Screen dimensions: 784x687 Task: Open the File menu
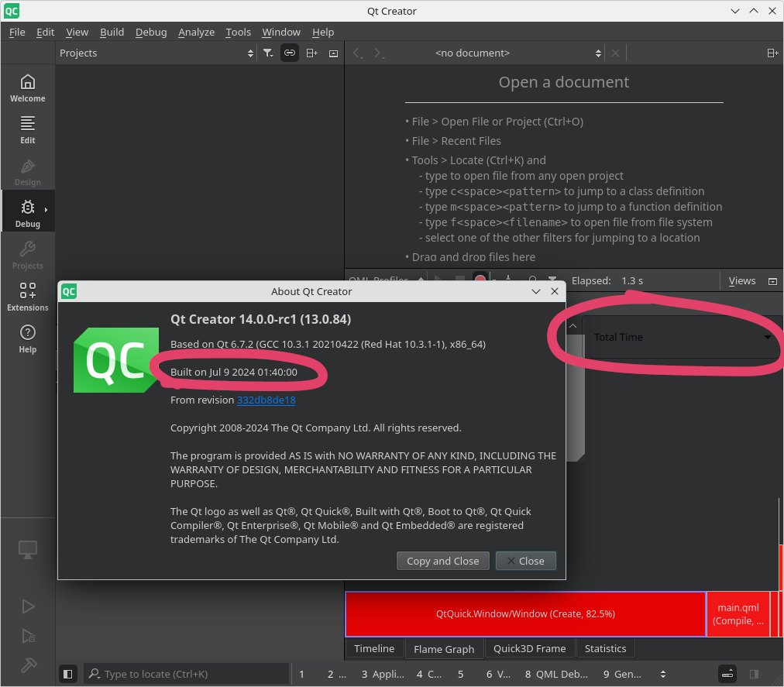(x=17, y=32)
